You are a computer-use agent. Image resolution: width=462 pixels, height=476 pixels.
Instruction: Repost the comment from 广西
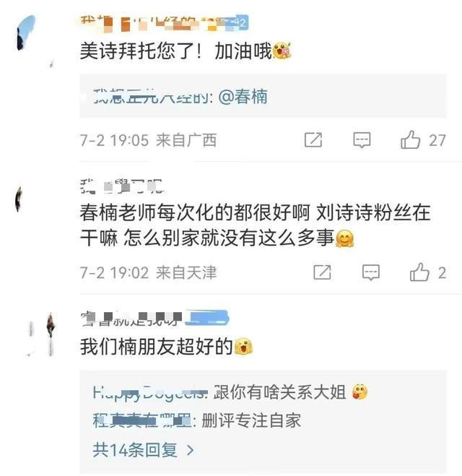(x=313, y=140)
